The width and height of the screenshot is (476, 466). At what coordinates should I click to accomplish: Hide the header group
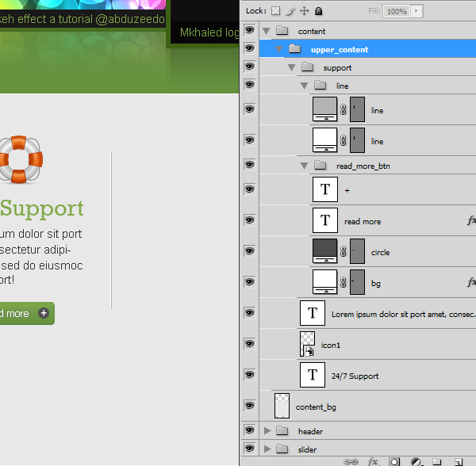tap(250, 430)
